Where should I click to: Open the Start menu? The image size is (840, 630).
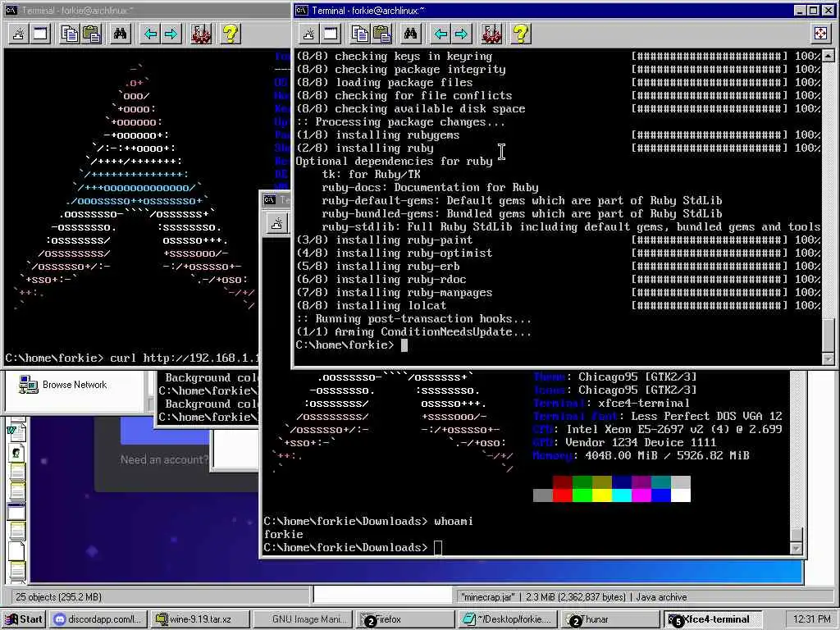(24, 619)
